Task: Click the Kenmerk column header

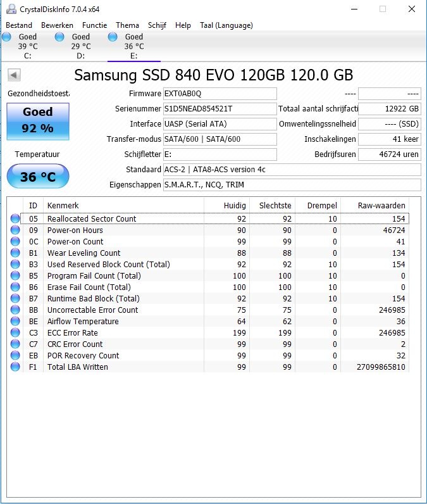Action: click(x=123, y=205)
